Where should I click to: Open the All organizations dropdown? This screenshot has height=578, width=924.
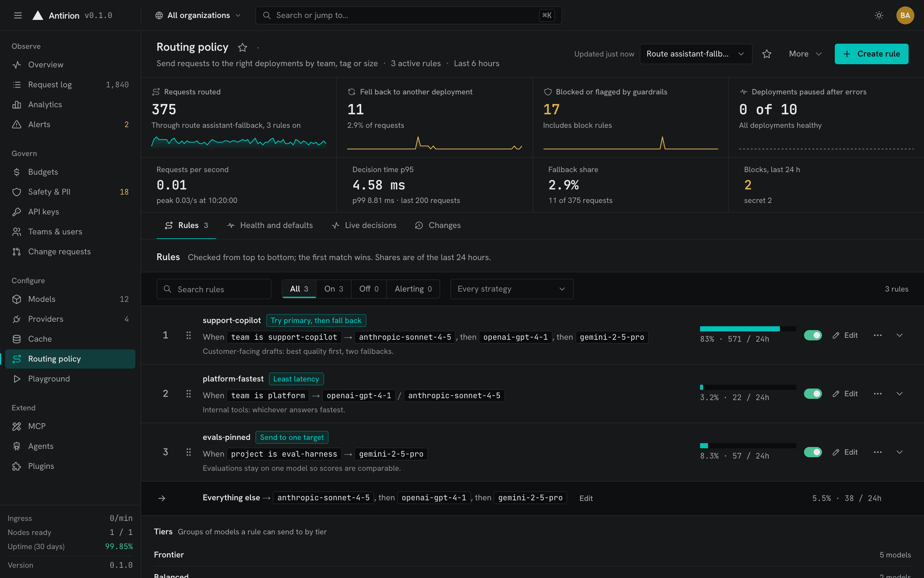click(x=198, y=15)
